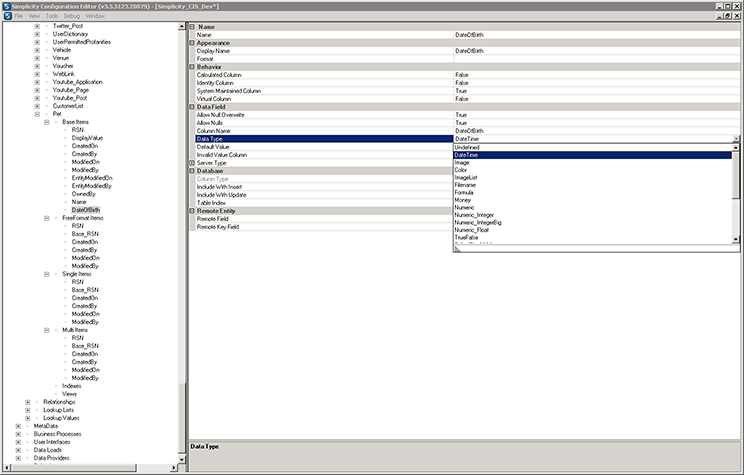Expand the Data Providers node
This screenshot has height=475, width=744.
18,458
